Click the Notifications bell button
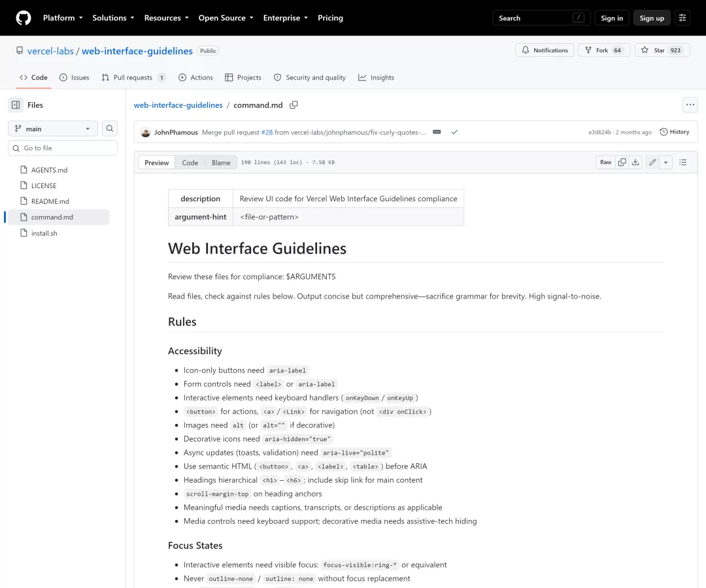Viewport: 706px width, 588px height. [x=545, y=50]
